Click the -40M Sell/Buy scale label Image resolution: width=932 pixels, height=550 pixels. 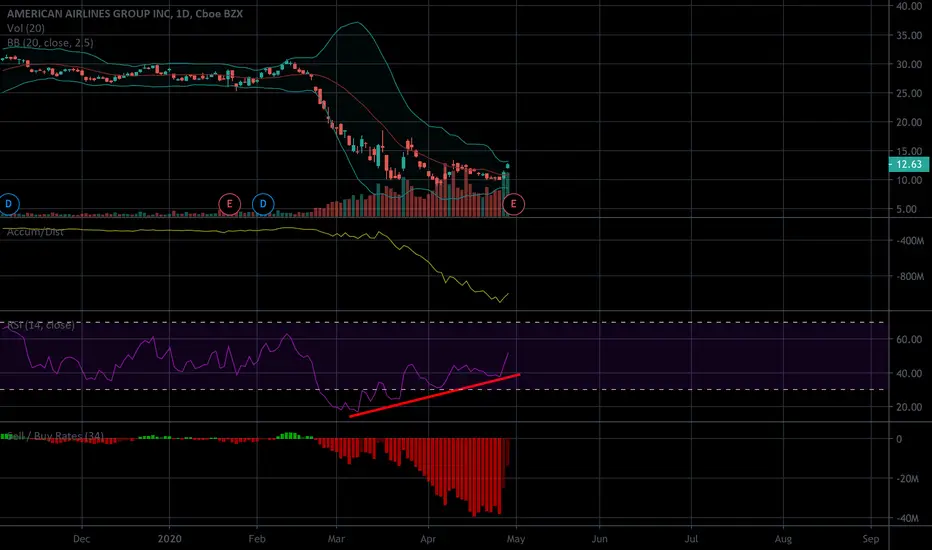pyautogui.click(x=908, y=518)
